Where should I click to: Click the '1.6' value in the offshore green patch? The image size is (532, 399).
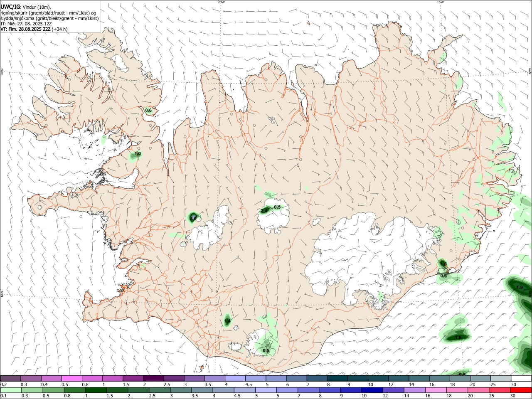point(458,337)
